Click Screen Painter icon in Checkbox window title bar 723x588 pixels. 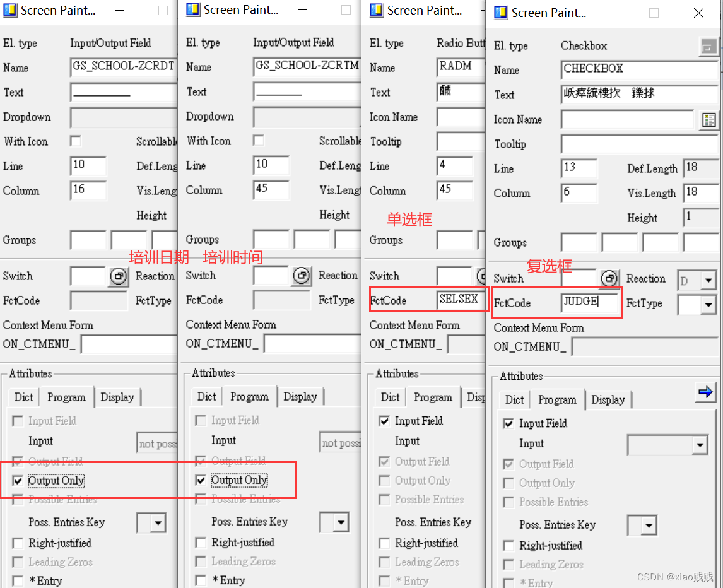pos(501,13)
